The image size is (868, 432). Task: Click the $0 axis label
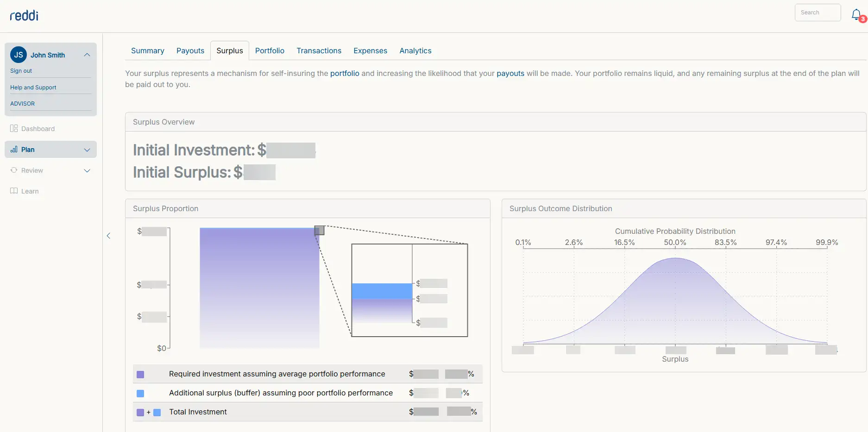tap(161, 348)
